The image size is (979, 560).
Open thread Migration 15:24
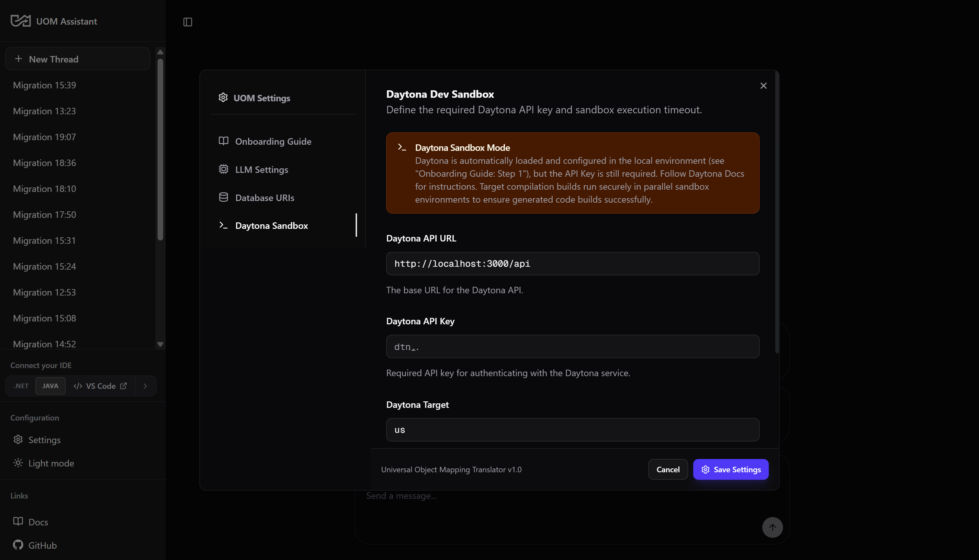[x=78, y=266]
